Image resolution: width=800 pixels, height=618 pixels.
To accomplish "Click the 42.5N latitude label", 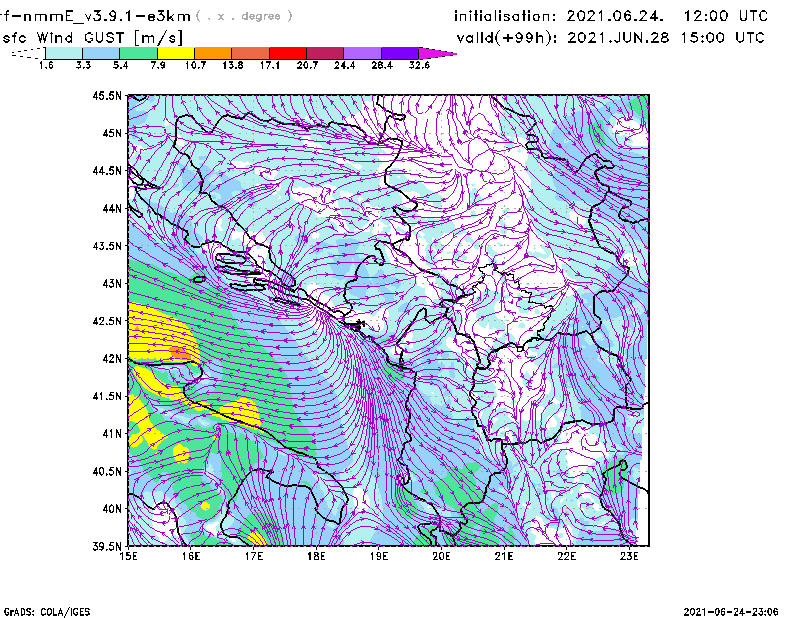I will click(107, 321).
